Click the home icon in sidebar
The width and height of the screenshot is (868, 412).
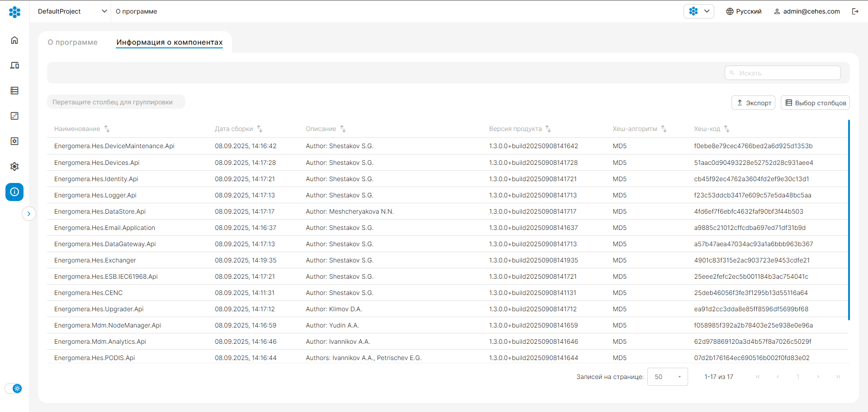point(14,40)
